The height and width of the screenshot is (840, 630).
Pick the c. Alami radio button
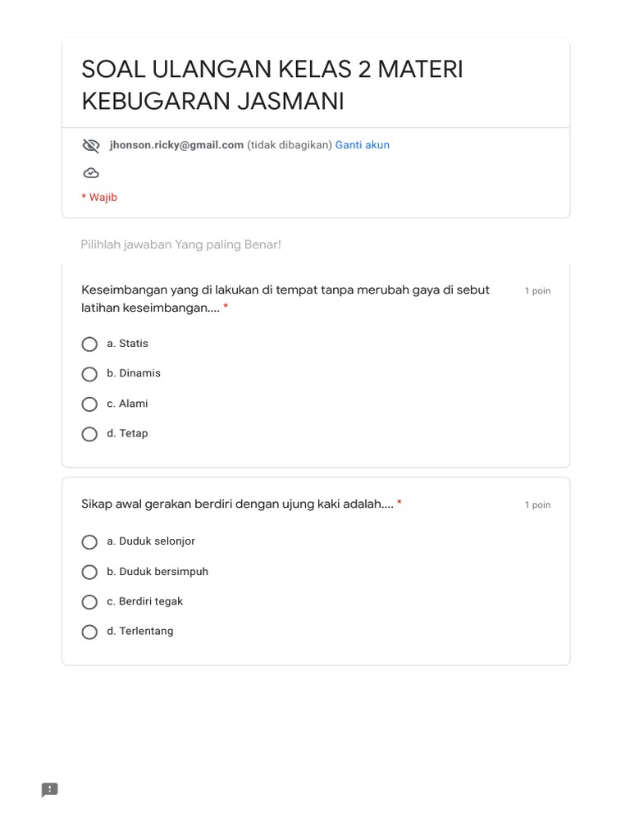(x=89, y=404)
